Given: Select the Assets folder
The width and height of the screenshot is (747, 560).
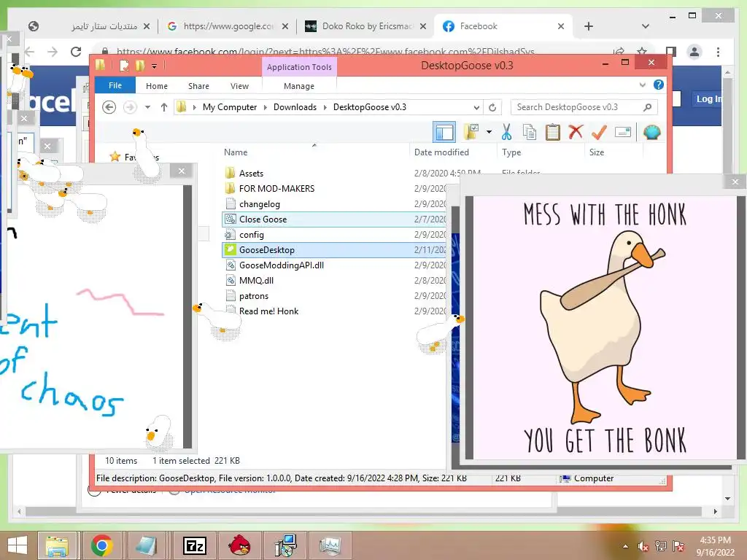Looking at the screenshot, I should coord(251,174).
